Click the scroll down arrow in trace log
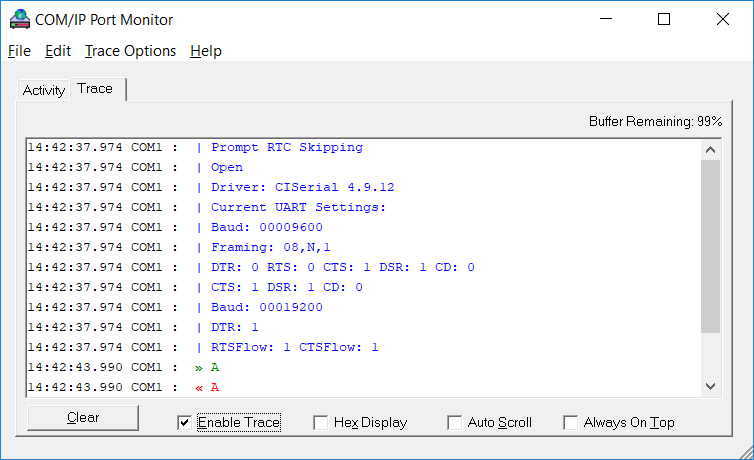754x460 pixels. (710, 386)
